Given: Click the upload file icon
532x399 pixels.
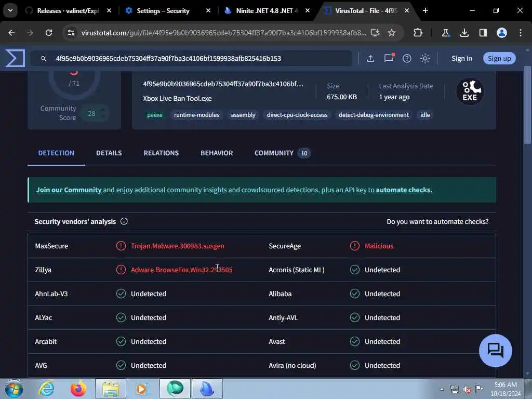Looking at the screenshot, I should coord(370,58).
